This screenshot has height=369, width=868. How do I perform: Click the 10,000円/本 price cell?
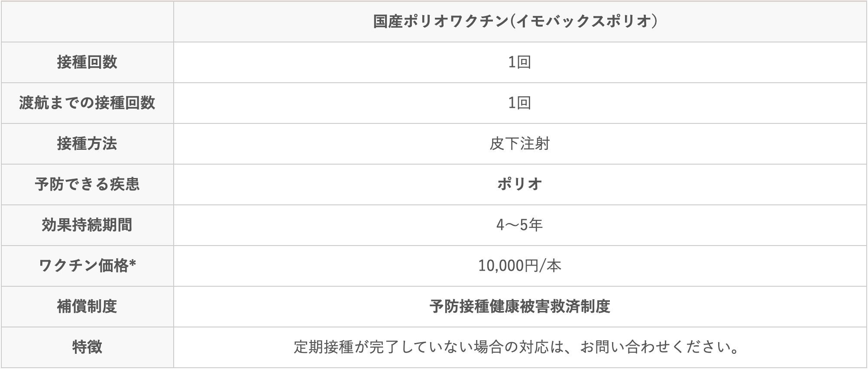[x=519, y=266]
